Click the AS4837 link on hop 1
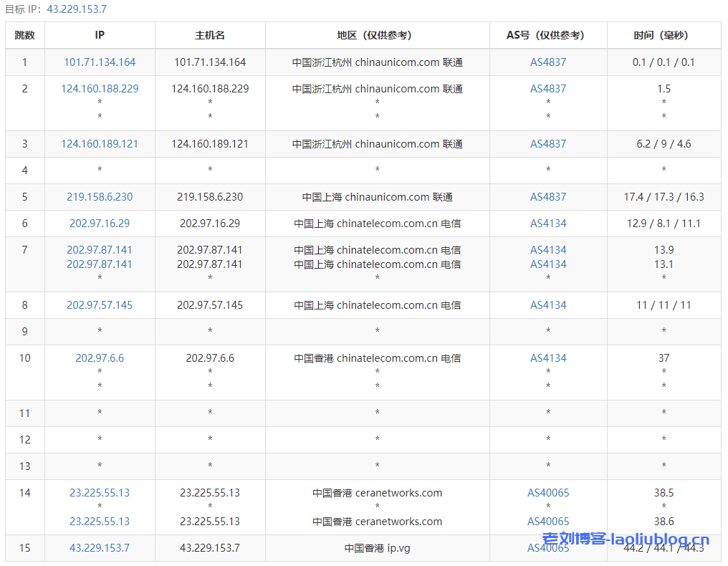The width and height of the screenshot is (728, 566). click(x=548, y=62)
